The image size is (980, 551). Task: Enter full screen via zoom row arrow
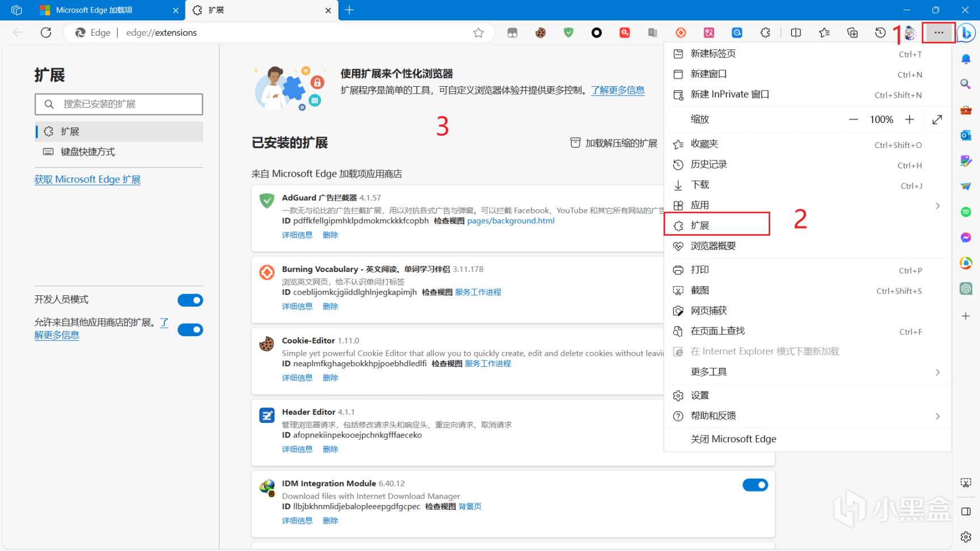937,120
